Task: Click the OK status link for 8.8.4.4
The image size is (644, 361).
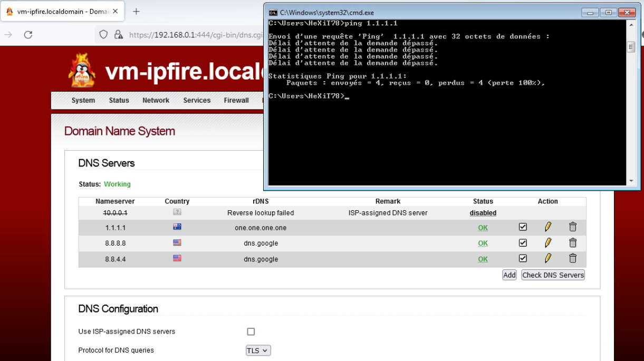Action: 483,259
